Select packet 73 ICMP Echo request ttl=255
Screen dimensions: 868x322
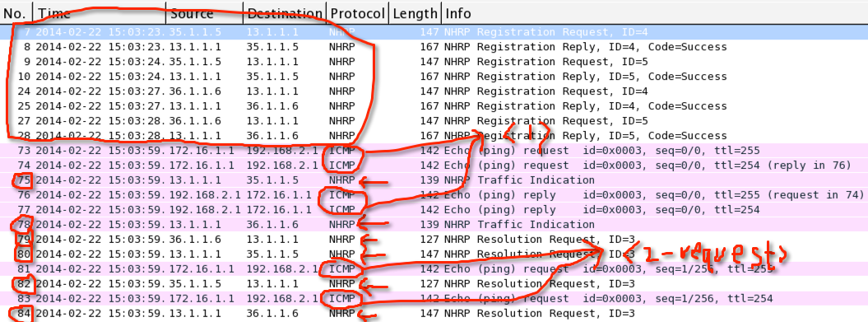[434, 151]
